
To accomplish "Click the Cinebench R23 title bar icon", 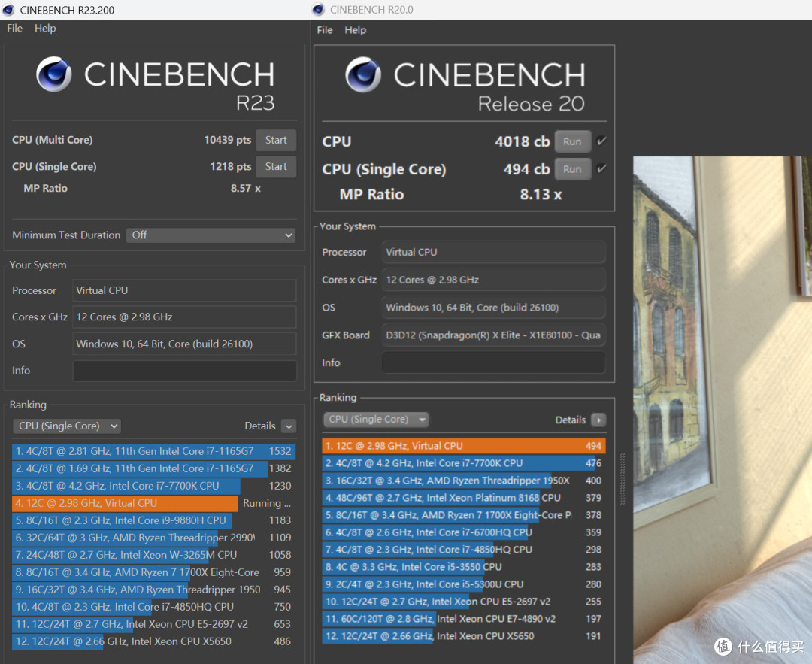I will tap(8, 9).
